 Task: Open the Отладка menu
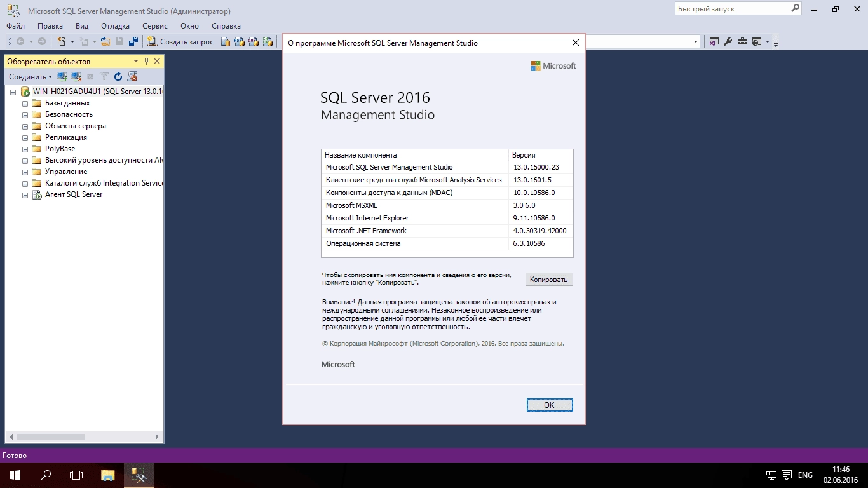pyautogui.click(x=115, y=26)
